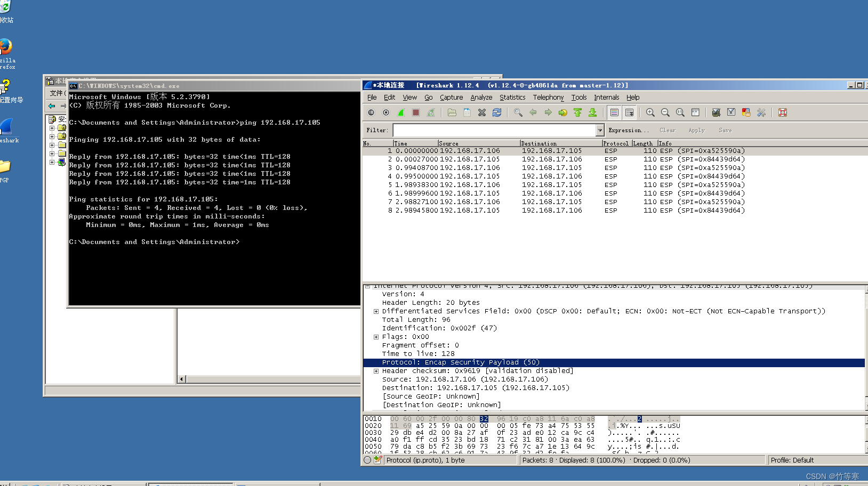Open the filter history dropdown arrow
The height and width of the screenshot is (486, 868).
click(600, 130)
